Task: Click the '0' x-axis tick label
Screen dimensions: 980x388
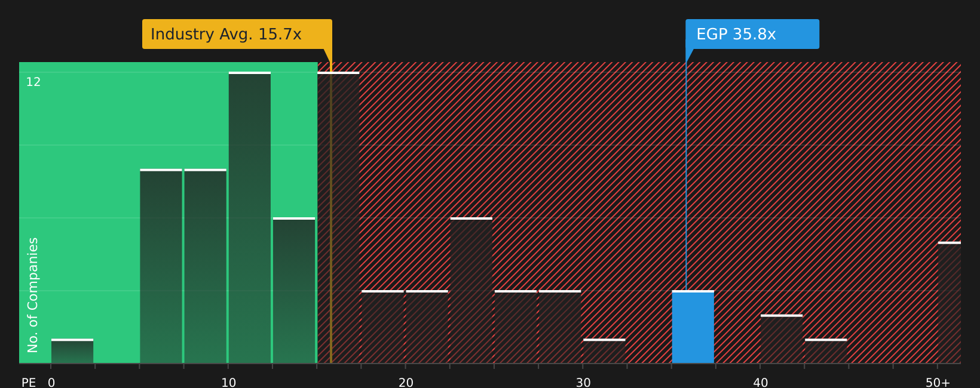Action: point(51,383)
